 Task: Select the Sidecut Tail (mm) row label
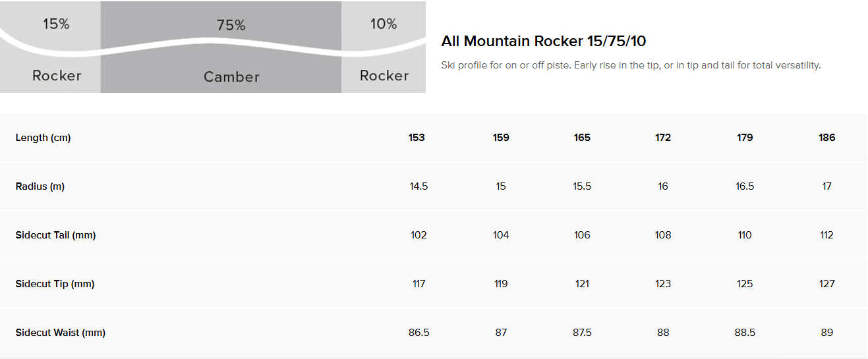point(56,235)
